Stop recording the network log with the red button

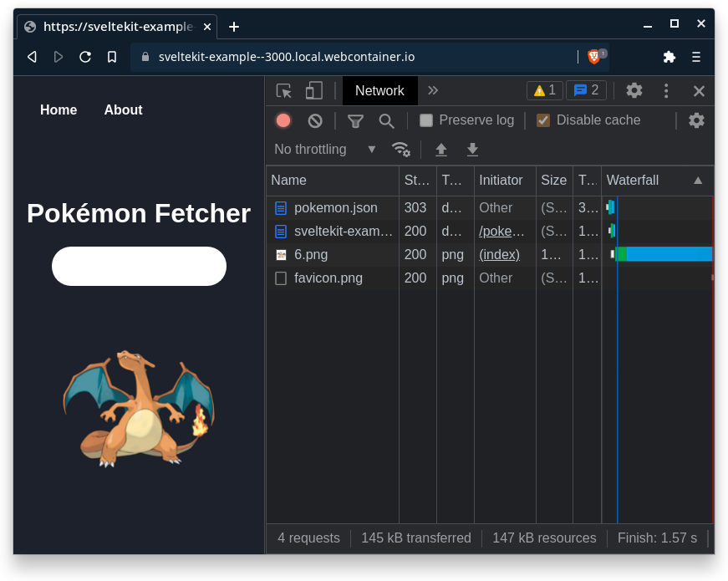click(283, 120)
